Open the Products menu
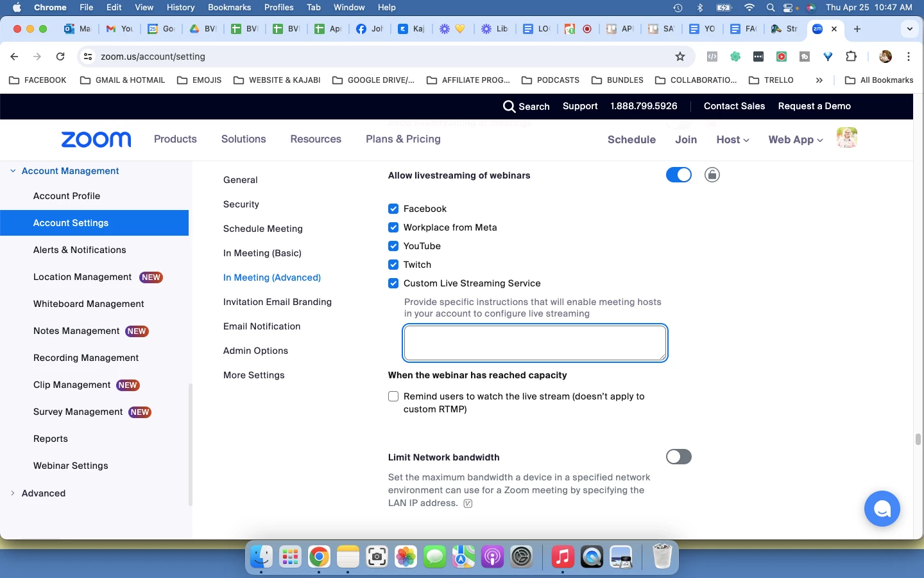The height and width of the screenshot is (578, 924). [175, 139]
